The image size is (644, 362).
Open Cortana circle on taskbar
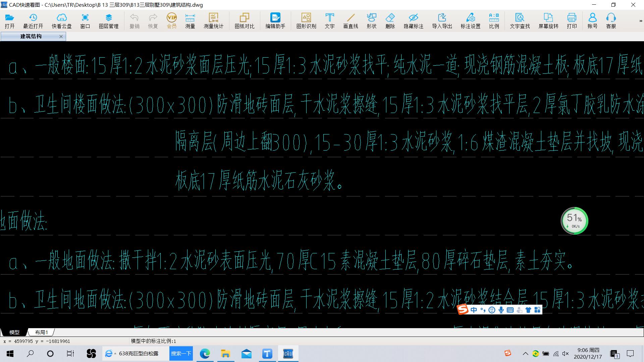click(x=50, y=354)
